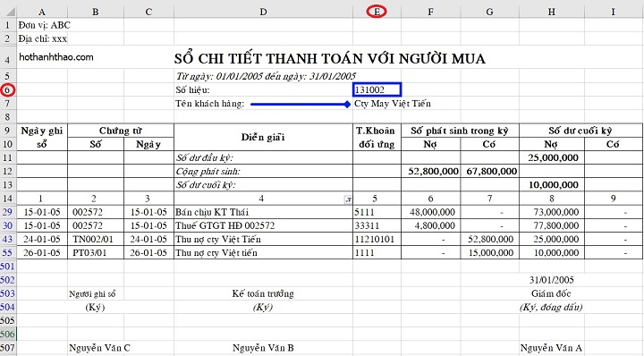Click the 48,000,000 debit cell

(x=432, y=212)
